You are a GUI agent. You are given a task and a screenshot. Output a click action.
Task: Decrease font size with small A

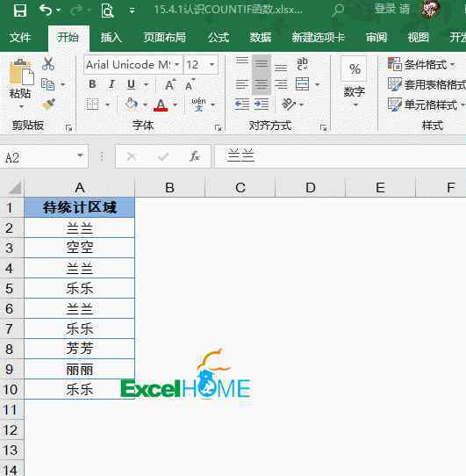tap(190, 84)
